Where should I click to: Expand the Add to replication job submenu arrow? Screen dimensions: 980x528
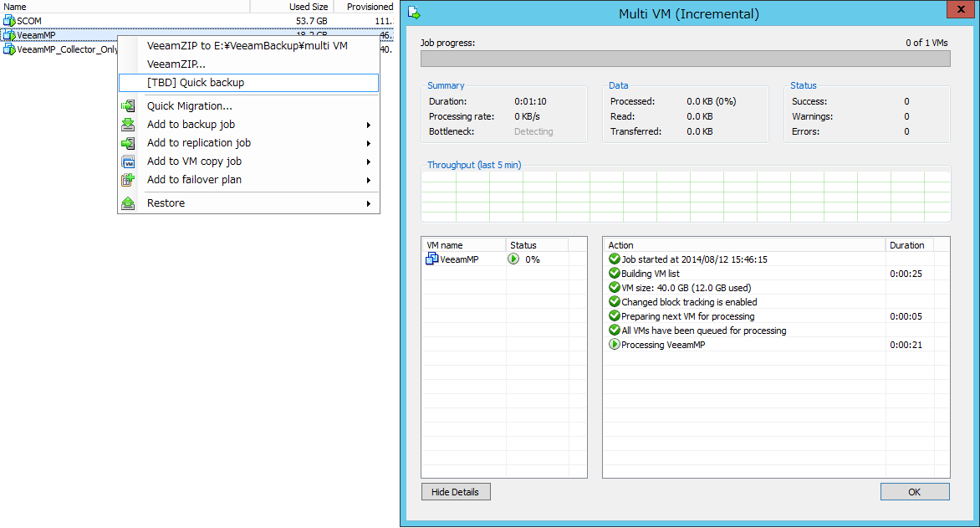point(369,143)
